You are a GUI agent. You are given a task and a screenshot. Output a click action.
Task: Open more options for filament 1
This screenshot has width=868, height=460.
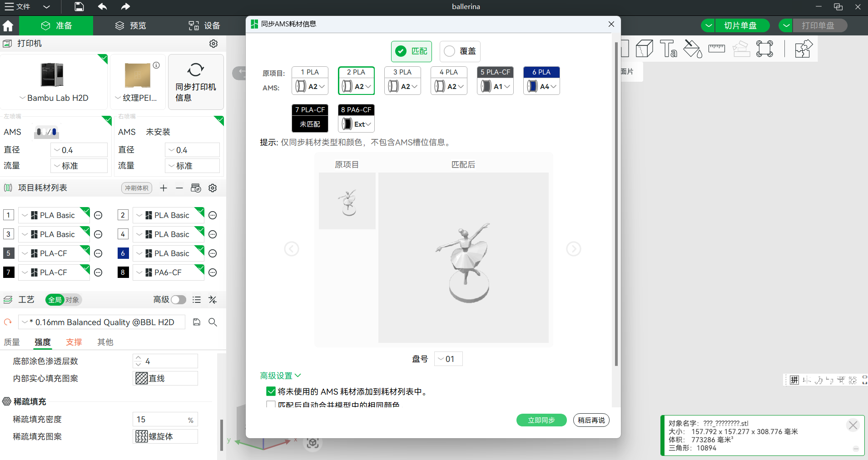tap(98, 215)
